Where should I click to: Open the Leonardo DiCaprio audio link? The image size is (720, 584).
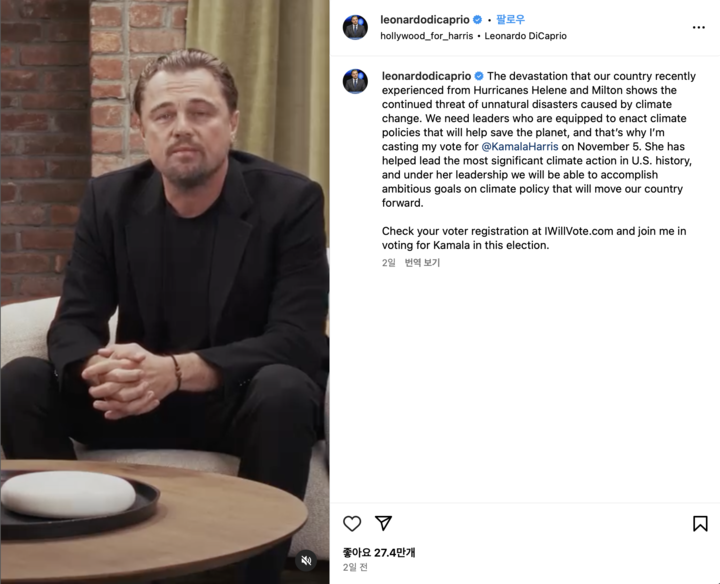pos(525,36)
